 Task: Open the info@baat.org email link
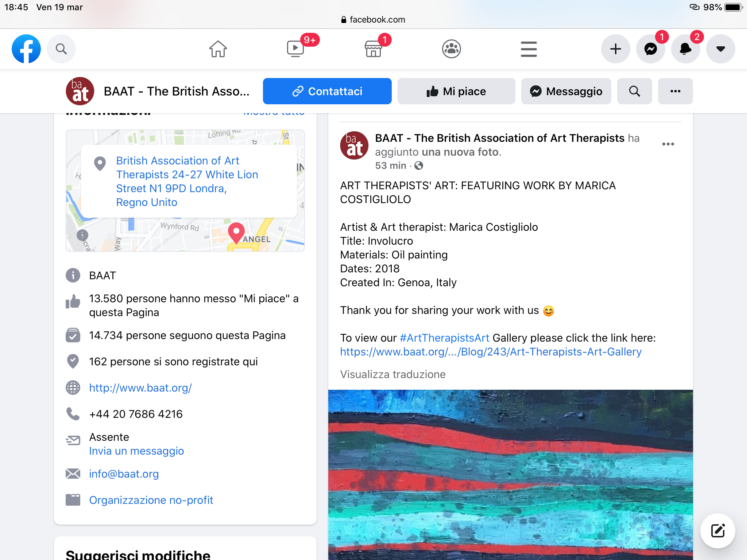124,474
